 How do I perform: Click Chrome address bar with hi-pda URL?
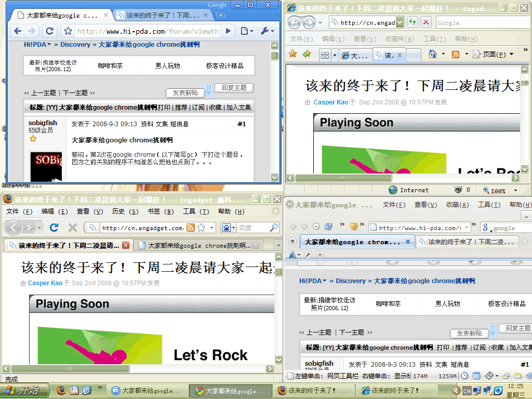[148, 31]
